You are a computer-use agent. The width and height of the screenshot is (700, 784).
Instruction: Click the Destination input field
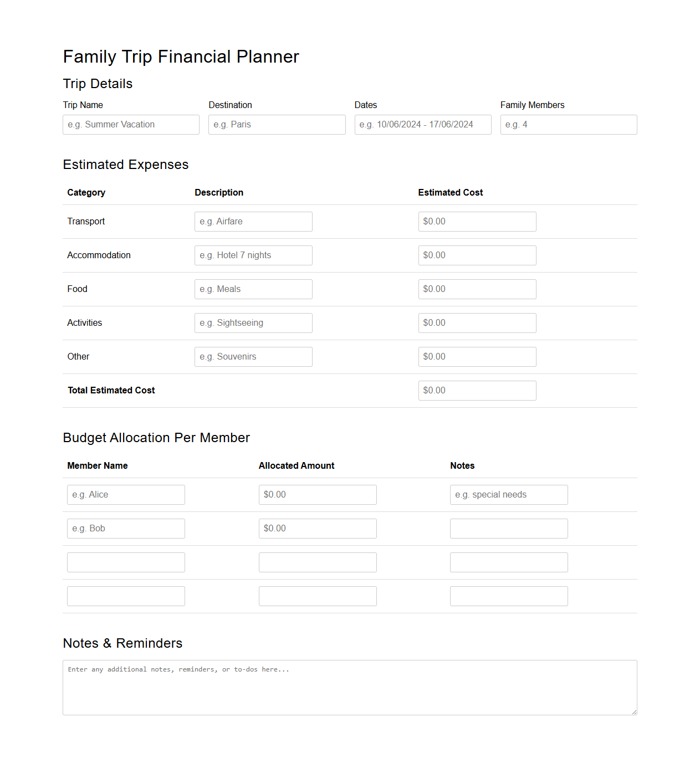(x=277, y=124)
